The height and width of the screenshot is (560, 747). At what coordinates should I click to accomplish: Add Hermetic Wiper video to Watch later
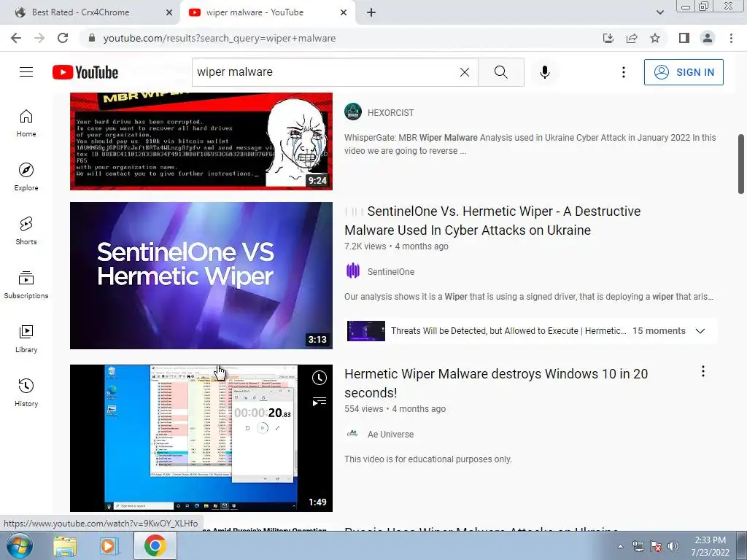(320, 378)
